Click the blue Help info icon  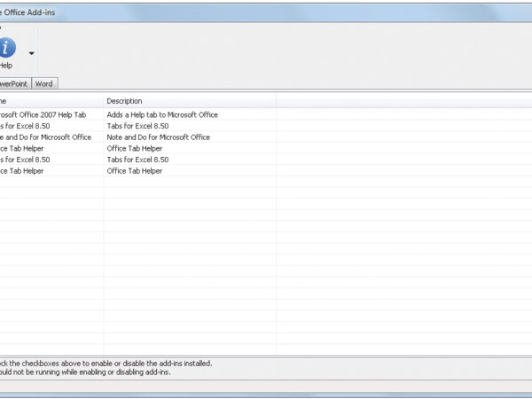(6, 47)
